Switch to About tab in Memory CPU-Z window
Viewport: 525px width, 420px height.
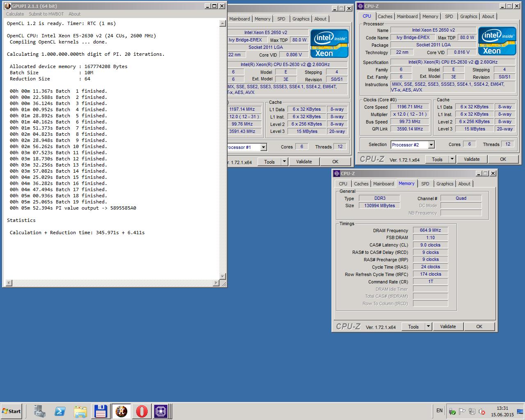pyautogui.click(x=464, y=184)
